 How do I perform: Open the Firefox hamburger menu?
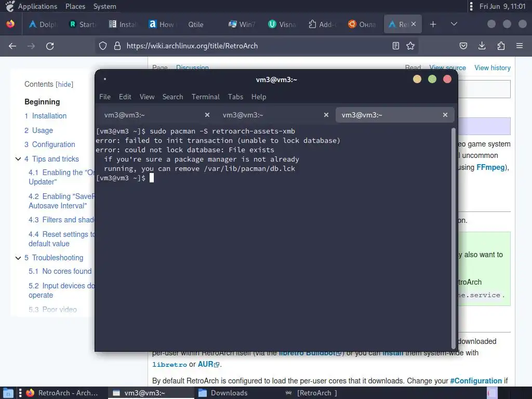pyautogui.click(x=520, y=46)
